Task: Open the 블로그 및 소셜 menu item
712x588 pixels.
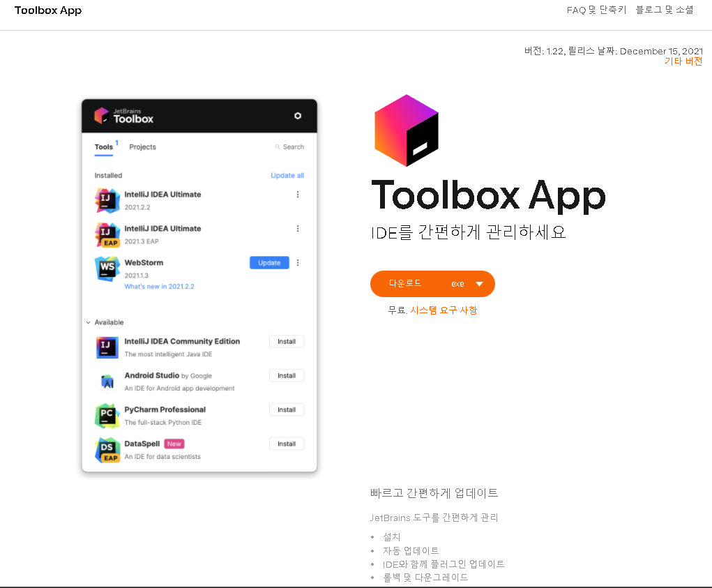Action: click(x=665, y=10)
